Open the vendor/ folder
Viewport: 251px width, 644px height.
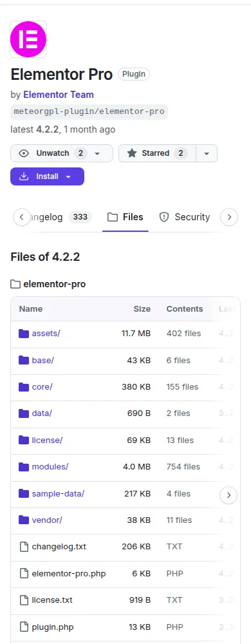click(47, 520)
